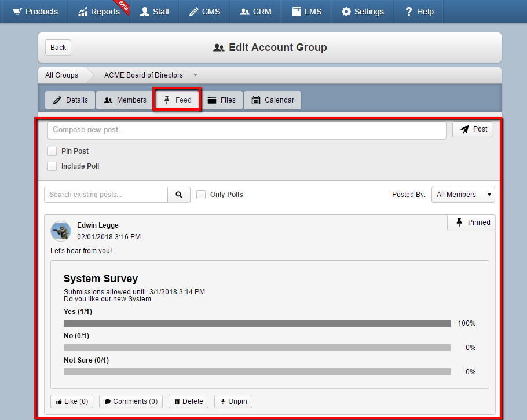
Task: Click the Settings gear icon
Action: click(x=346, y=12)
